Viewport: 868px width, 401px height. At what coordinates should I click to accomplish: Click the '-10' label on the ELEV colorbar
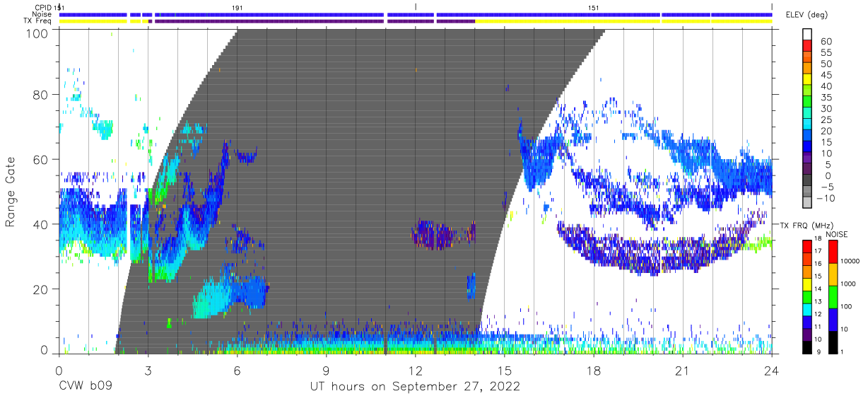(825, 198)
